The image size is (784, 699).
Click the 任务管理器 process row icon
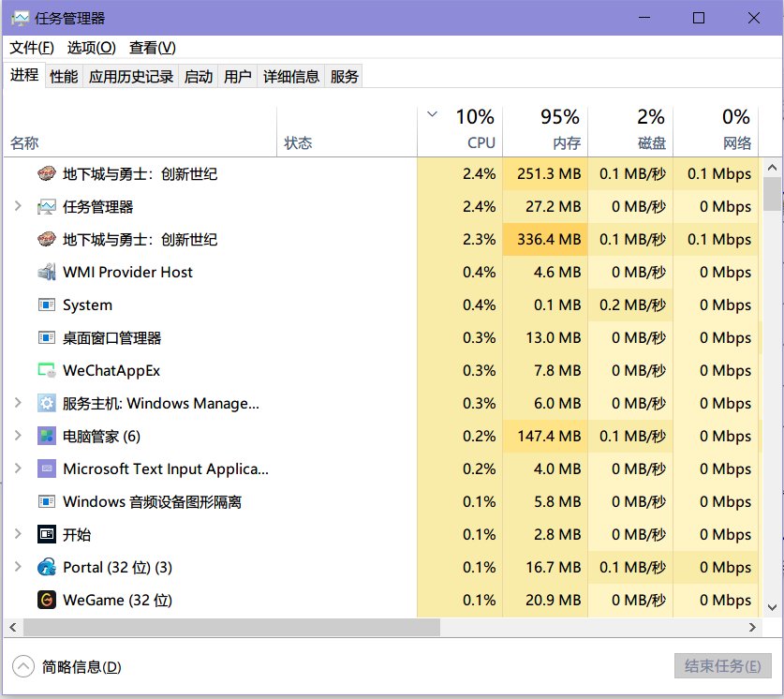point(47,207)
